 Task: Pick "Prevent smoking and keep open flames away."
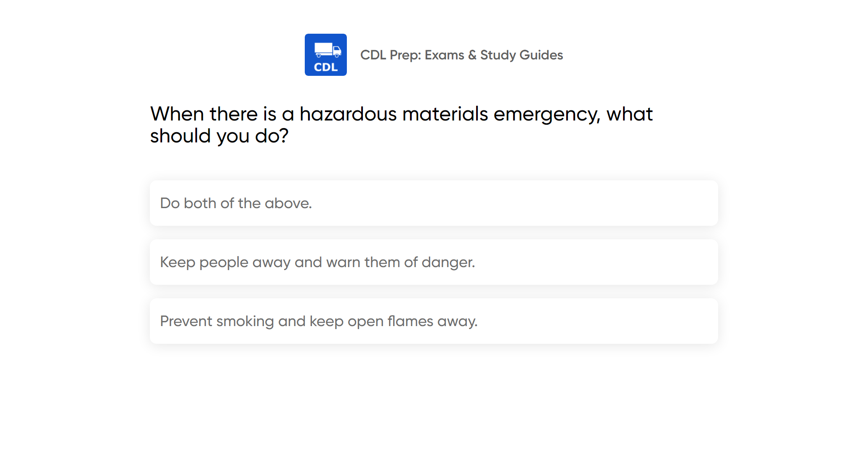(x=319, y=321)
